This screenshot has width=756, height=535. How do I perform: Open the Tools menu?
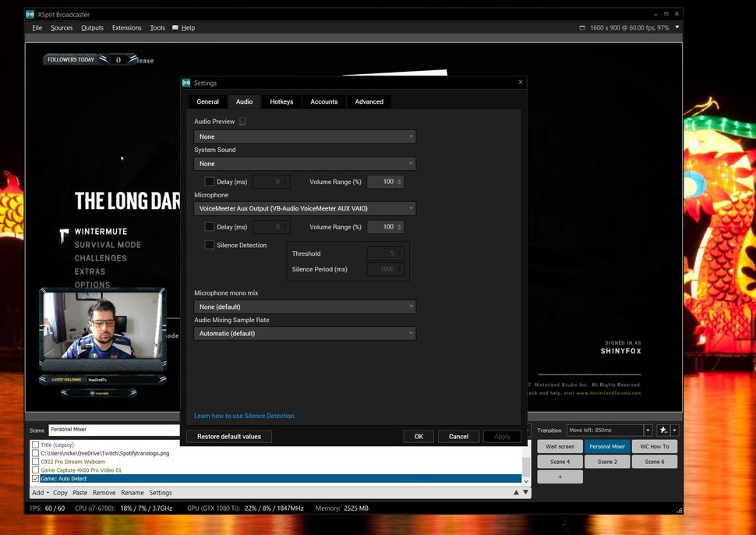pos(157,27)
